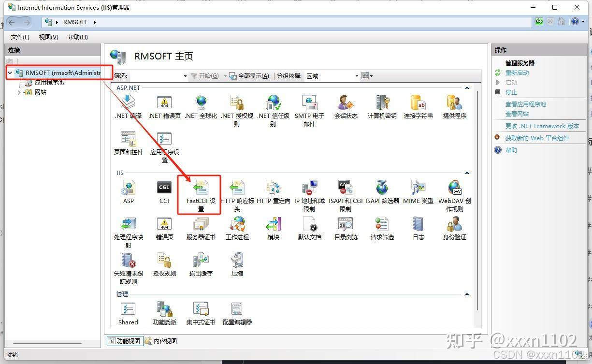Open the SMTP 电子邮件 feature
The width and height of the screenshot is (592, 364).
tap(309, 110)
